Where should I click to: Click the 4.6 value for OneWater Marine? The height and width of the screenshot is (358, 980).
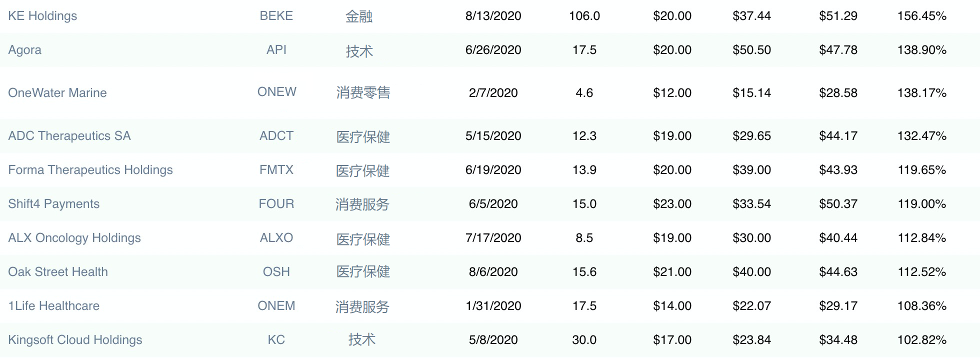[584, 93]
